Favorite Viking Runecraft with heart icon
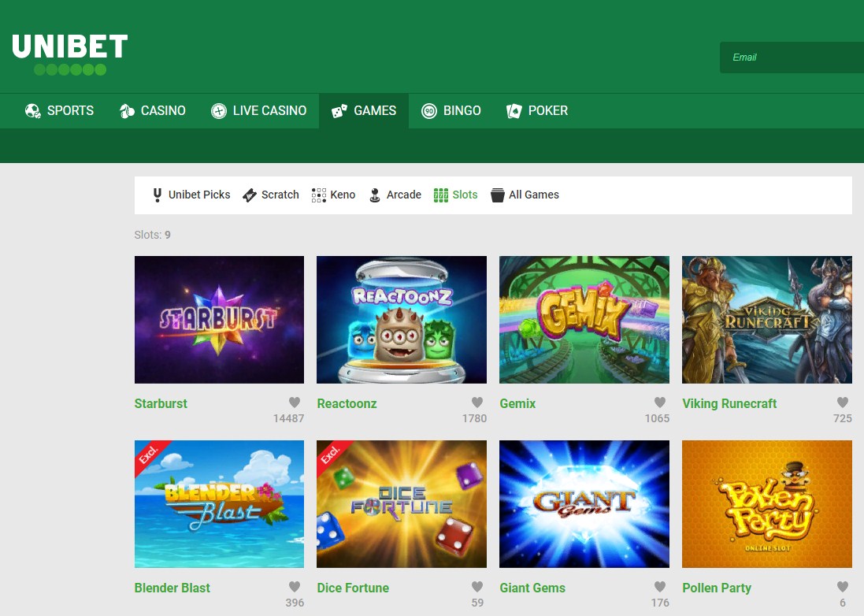Image resolution: width=864 pixels, height=616 pixels. pos(843,403)
